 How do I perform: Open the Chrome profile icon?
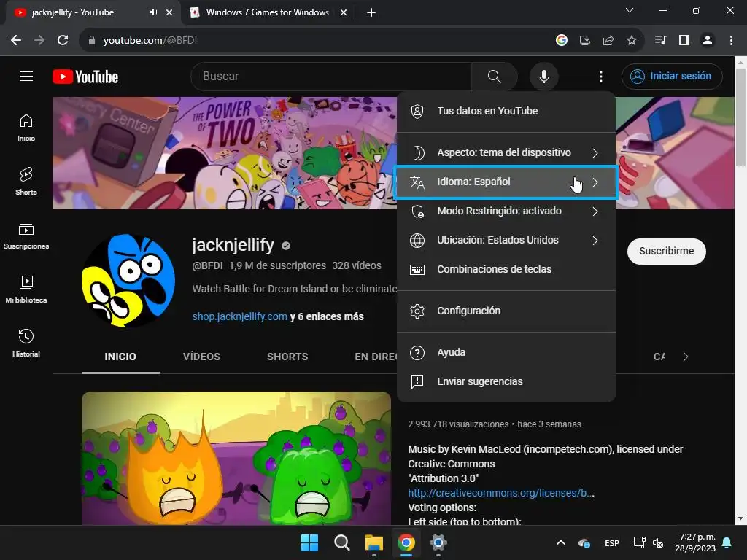[x=708, y=41]
